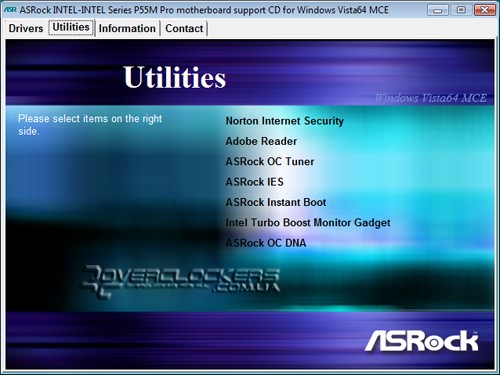Select ASRock IES utility
This screenshot has width=500, height=375.
[x=254, y=182]
